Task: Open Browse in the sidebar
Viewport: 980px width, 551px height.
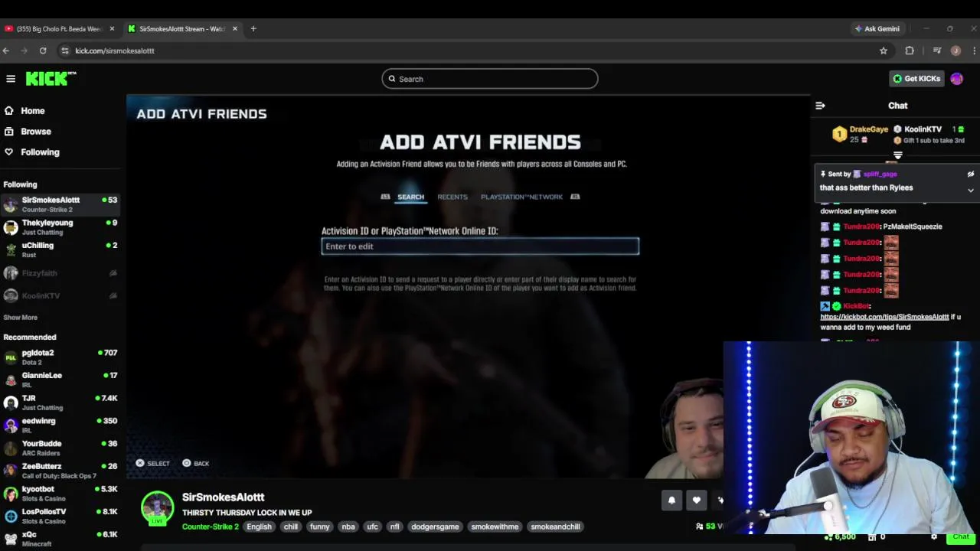Action: pos(35,132)
